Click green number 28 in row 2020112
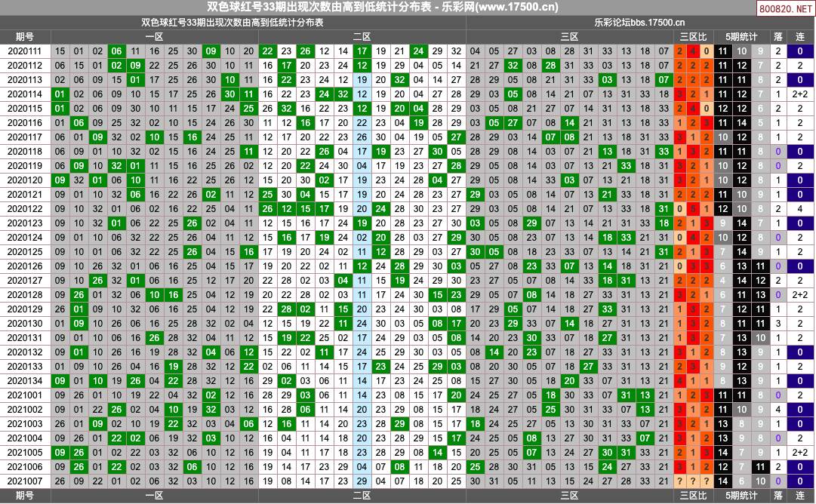Viewport: 816px width, 504px height. [550, 66]
